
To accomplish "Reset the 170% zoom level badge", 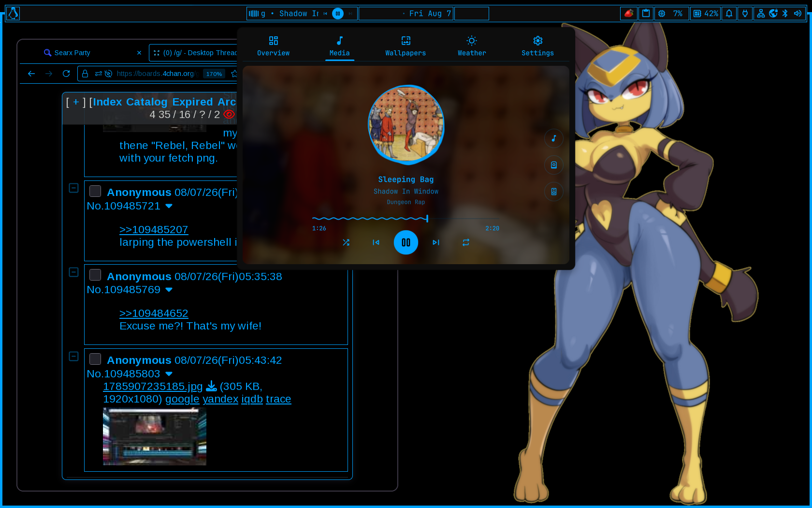I will tap(214, 74).
